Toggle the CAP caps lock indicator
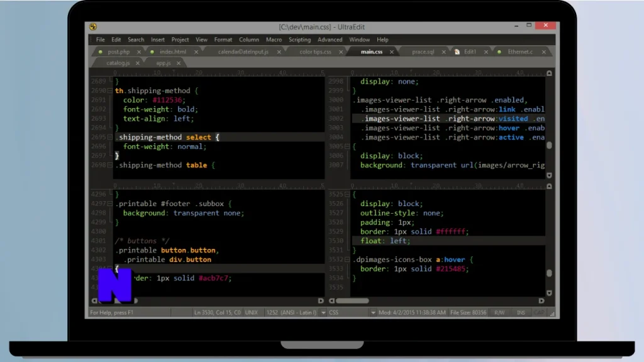 point(539,313)
